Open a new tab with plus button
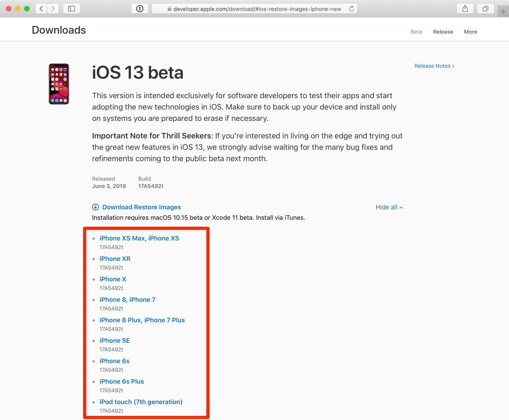The image size is (509, 420). [x=503, y=12]
